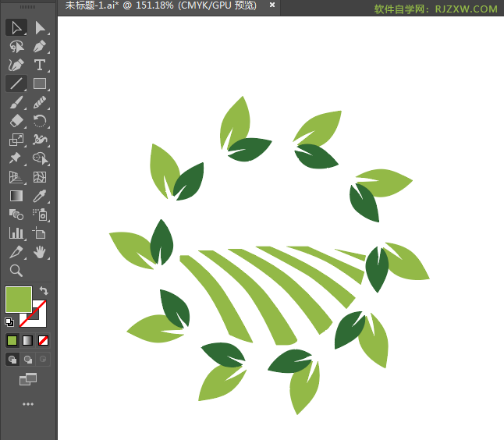Screen dimensions: 504x440
Task: Click the green Fill color swatch
Action: tap(19, 300)
